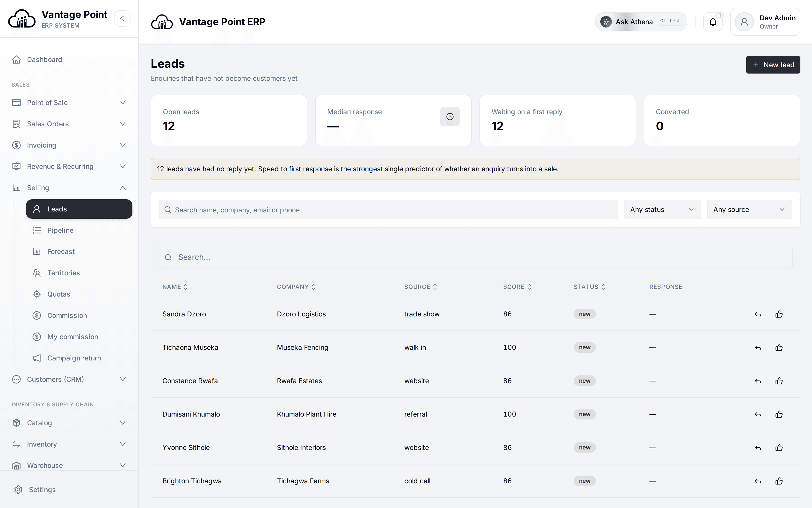Click the Vantage Point ERP header logo
812x508 pixels.
tap(162, 22)
